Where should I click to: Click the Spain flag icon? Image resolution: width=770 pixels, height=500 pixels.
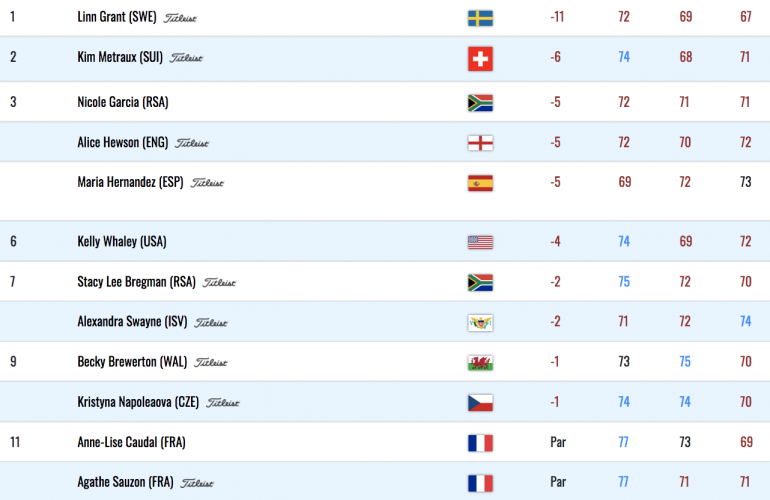click(x=480, y=183)
